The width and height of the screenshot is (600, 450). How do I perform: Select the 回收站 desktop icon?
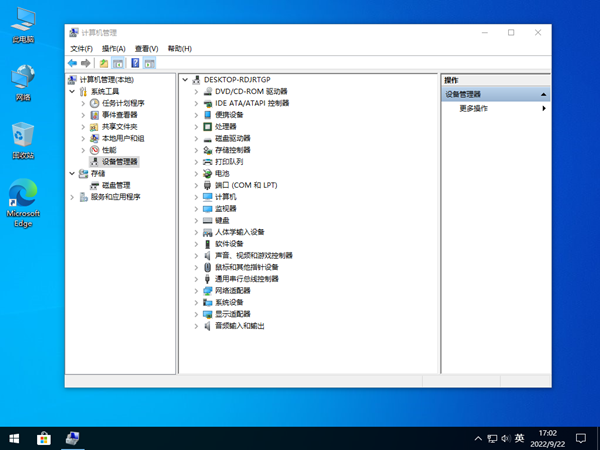pyautogui.click(x=23, y=140)
